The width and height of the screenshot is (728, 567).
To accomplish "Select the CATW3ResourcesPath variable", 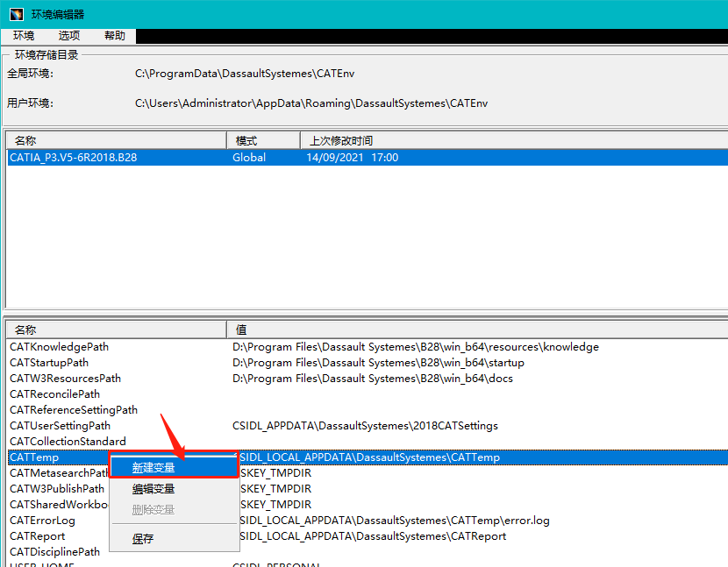I will [66, 379].
